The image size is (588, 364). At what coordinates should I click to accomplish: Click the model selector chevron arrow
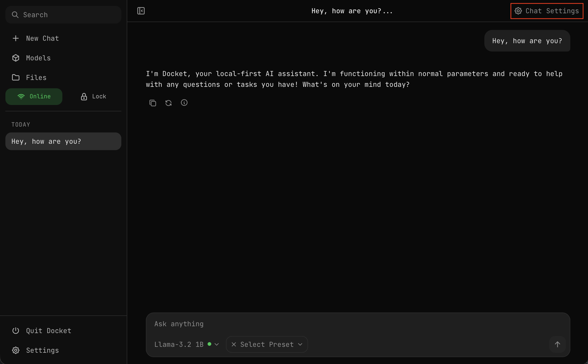[217, 344]
